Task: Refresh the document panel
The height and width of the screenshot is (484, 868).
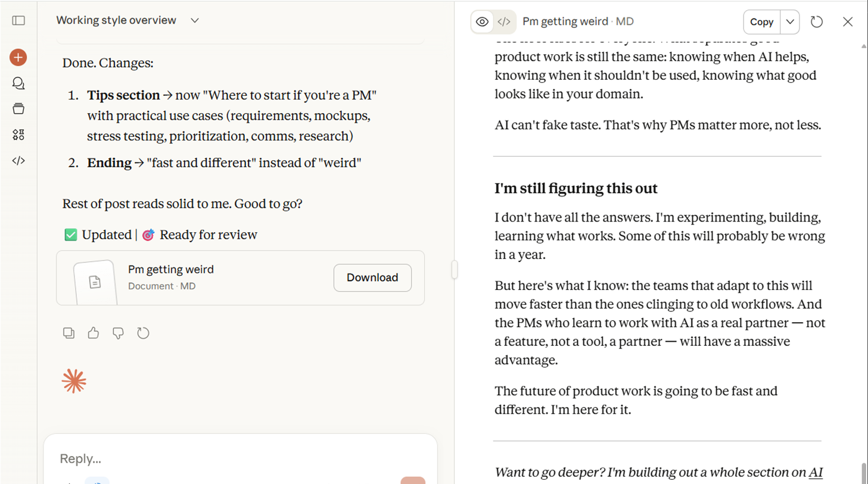Action: pos(817,22)
